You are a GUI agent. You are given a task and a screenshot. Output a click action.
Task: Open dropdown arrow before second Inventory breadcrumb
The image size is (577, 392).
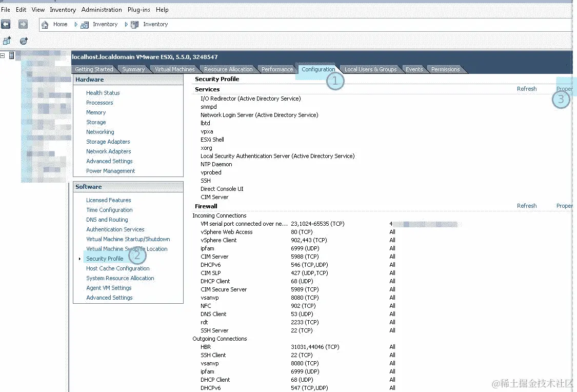coord(126,24)
